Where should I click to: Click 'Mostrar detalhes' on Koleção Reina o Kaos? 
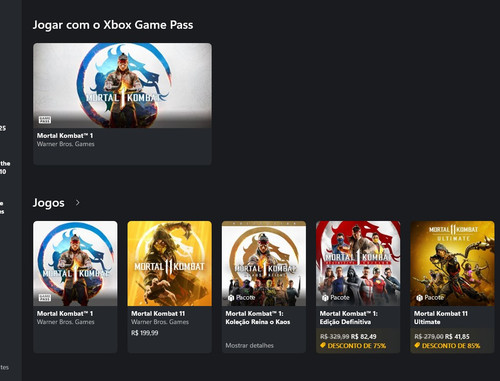249,345
